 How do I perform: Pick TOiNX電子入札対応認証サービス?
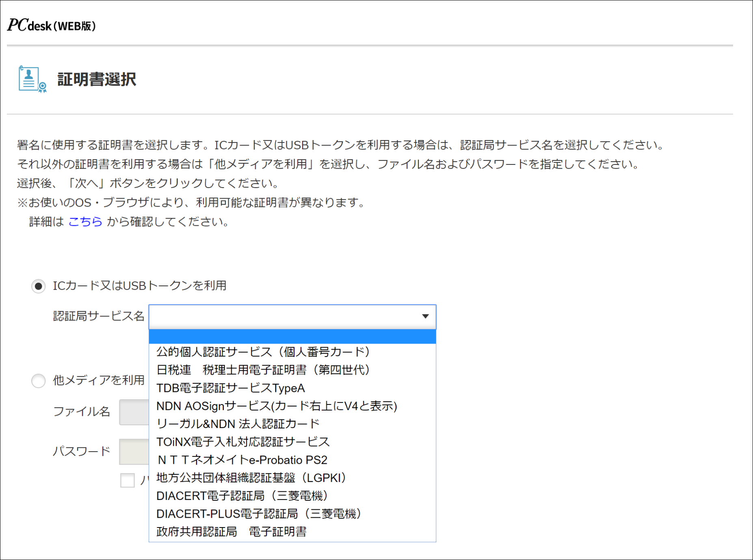[x=292, y=442]
